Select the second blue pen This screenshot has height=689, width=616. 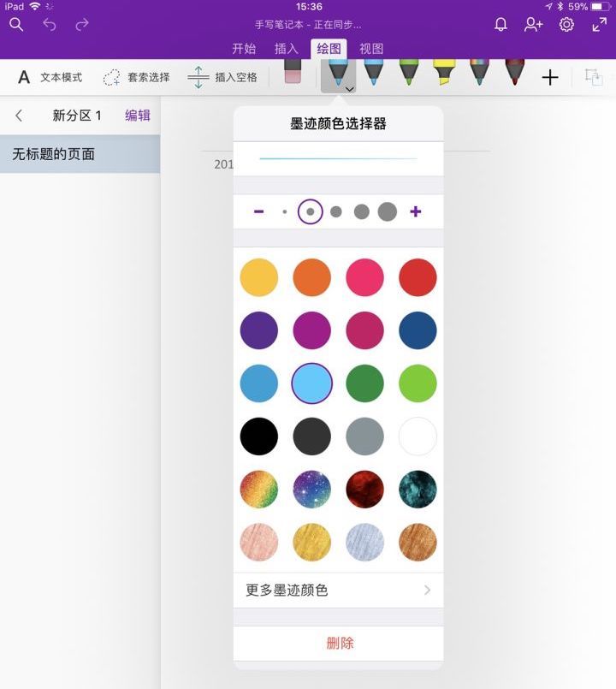[374, 72]
